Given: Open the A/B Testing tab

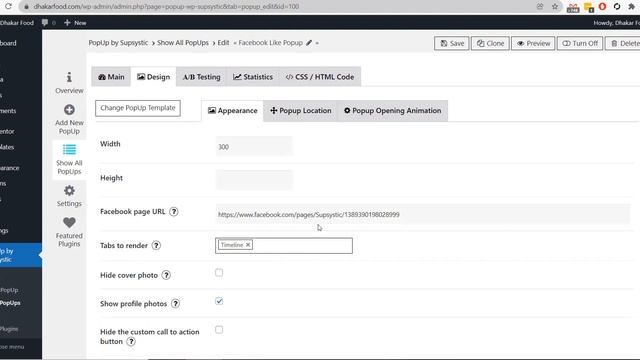Looking at the screenshot, I should pos(201,77).
